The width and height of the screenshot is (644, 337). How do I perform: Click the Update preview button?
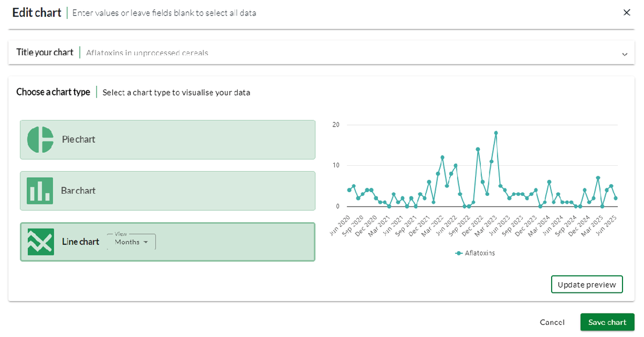click(x=587, y=284)
